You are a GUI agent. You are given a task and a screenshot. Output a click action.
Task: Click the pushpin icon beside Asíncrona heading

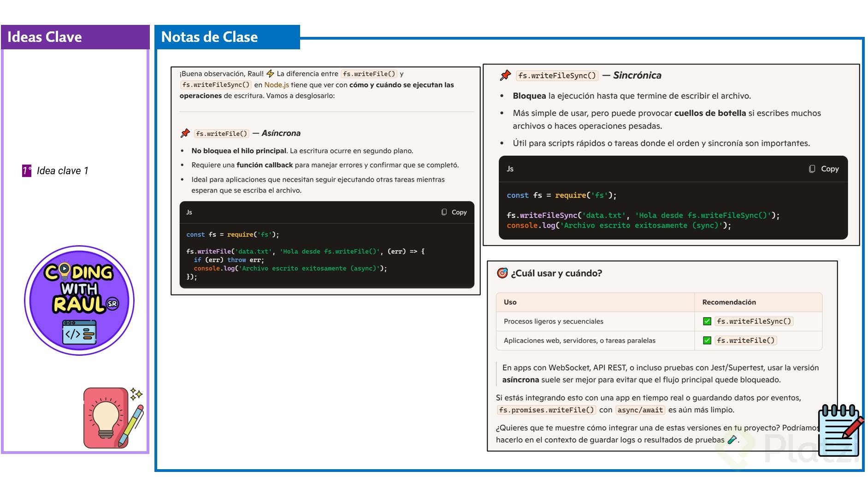point(185,133)
